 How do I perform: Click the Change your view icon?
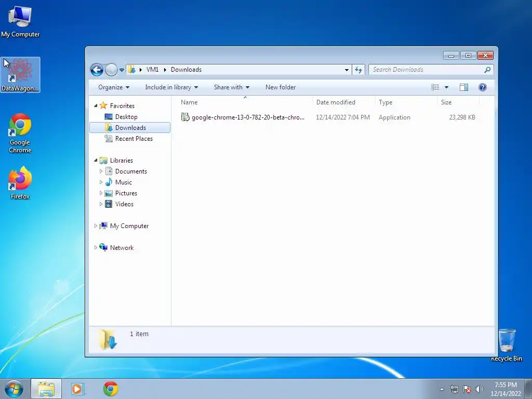click(x=435, y=87)
